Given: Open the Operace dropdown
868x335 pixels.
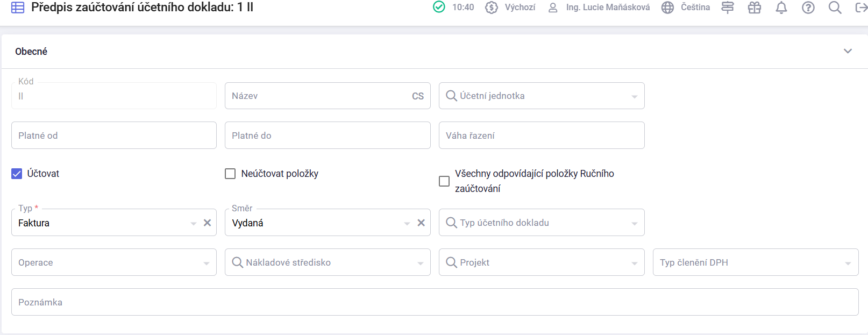Looking at the screenshot, I should tap(114, 262).
